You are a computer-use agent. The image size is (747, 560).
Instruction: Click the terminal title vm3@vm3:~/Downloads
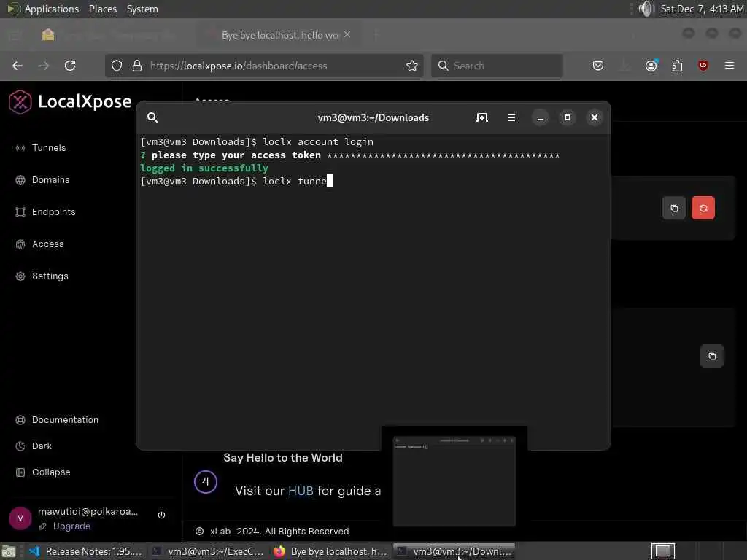click(x=373, y=117)
